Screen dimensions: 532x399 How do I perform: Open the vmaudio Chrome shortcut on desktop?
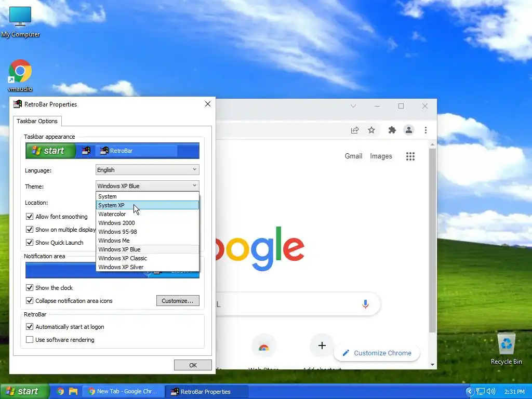click(x=20, y=75)
